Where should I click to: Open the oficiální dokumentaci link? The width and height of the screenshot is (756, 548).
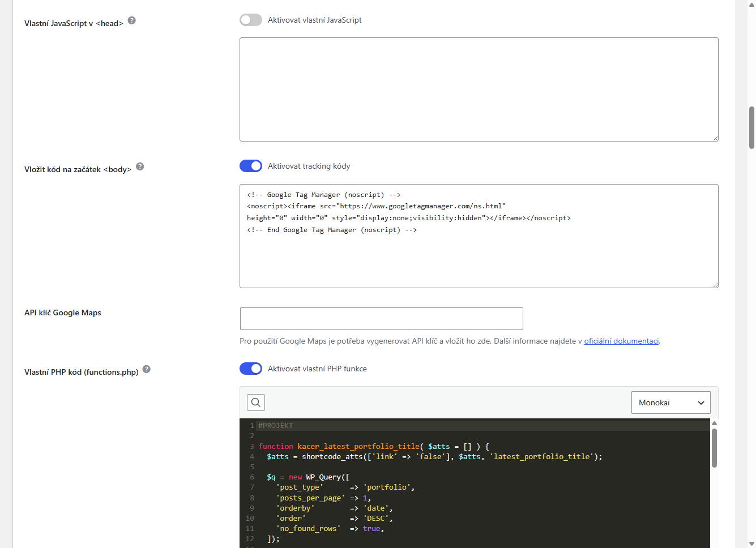pos(621,341)
